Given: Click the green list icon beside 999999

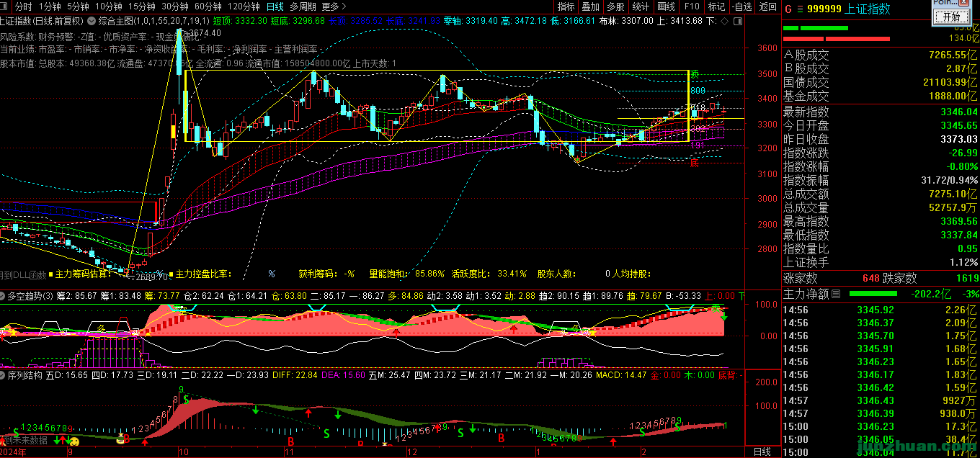Looking at the screenshot, I should pyautogui.click(x=798, y=9).
